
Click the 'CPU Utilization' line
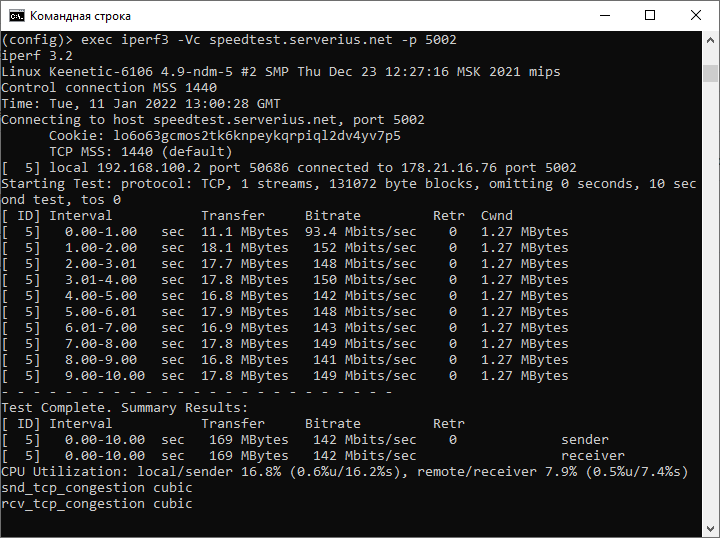(x=345, y=472)
